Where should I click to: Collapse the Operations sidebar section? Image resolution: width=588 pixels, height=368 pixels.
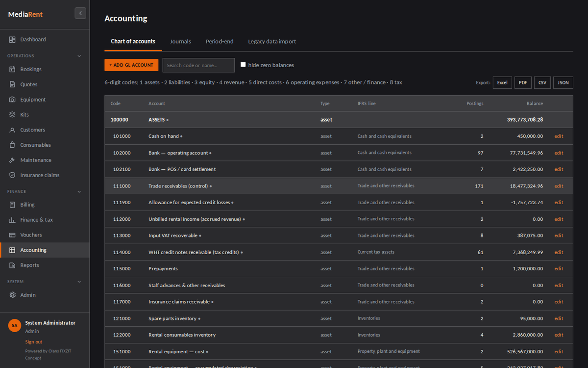79,56
